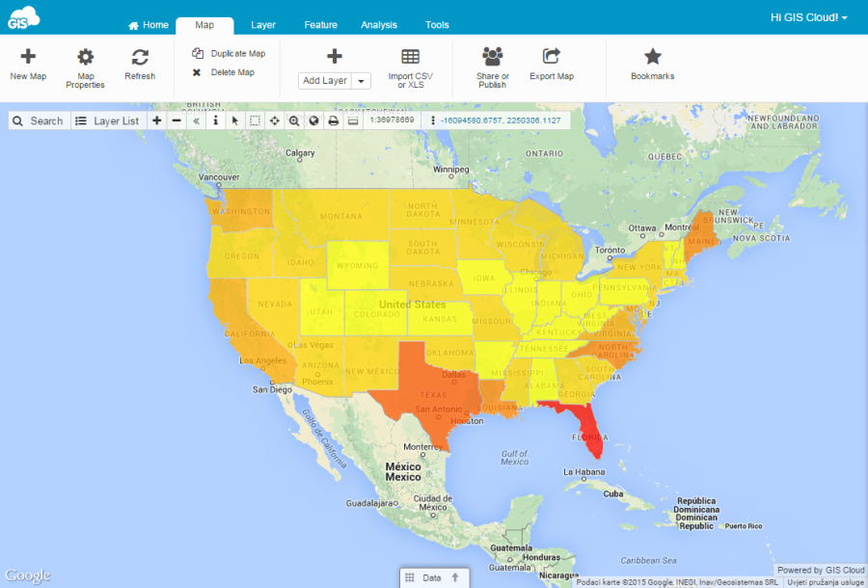868x588 pixels.
Task: Create a New Map
Action: 28,65
